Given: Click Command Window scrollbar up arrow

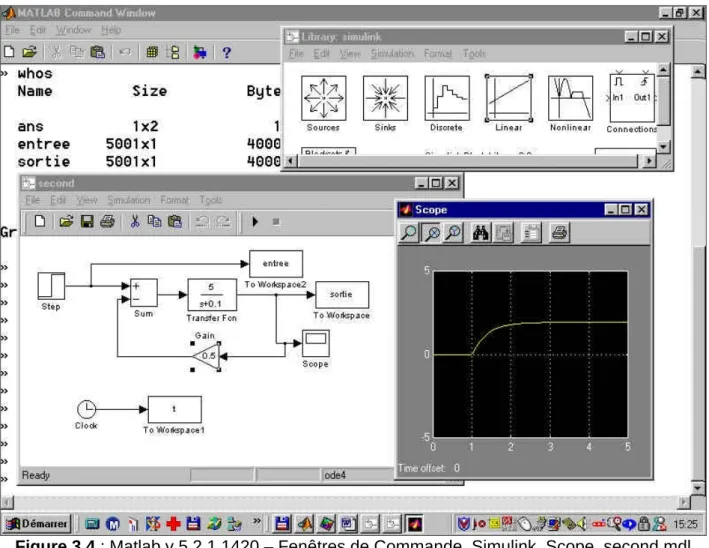Looking at the screenshot, I should point(698,71).
